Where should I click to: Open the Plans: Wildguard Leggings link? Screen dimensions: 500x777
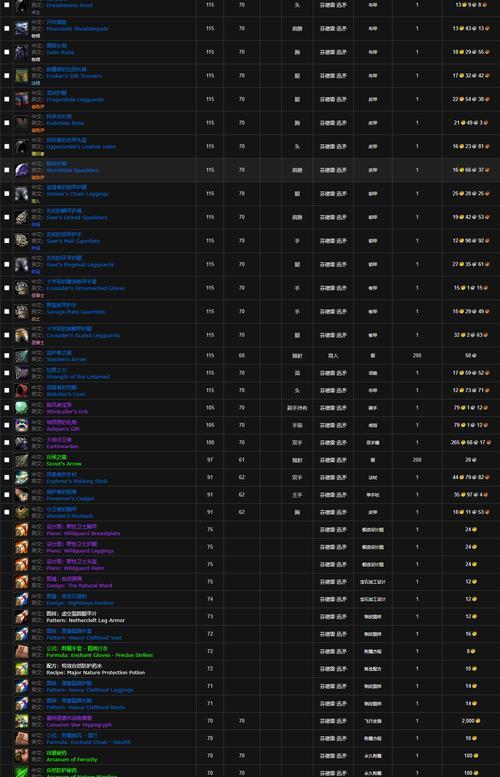(80, 551)
